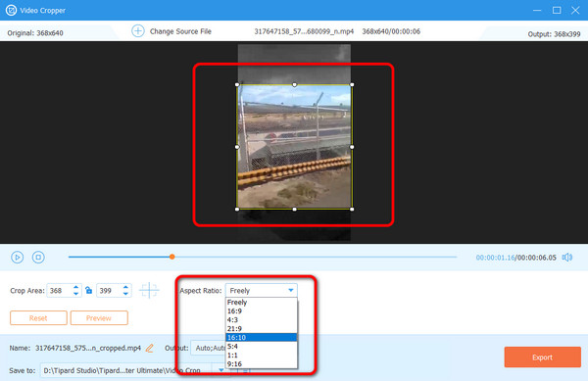This screenshot has height=381, width=588.
Task: Minimize the Video Cropper window
Action: (x=537, y=10)
